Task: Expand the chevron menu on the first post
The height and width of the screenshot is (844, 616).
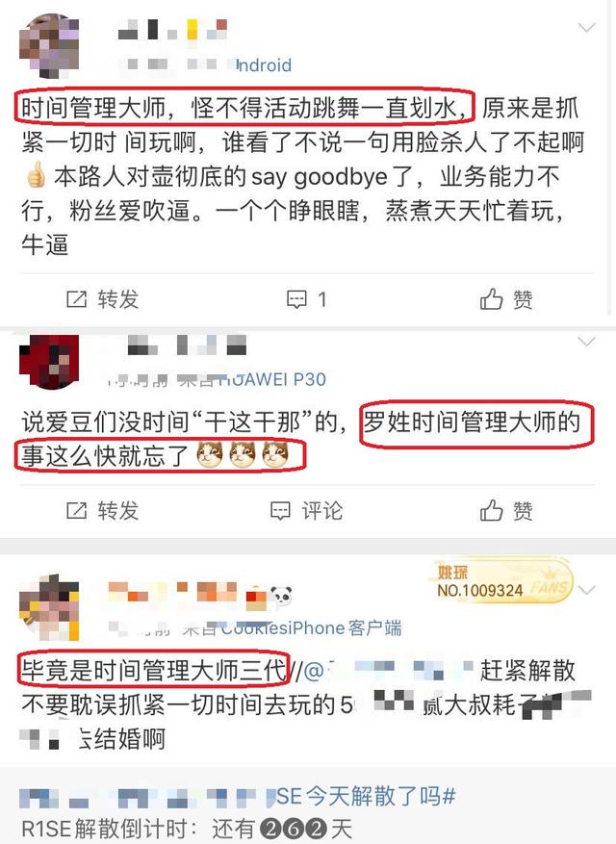Action: coord(586,27)
